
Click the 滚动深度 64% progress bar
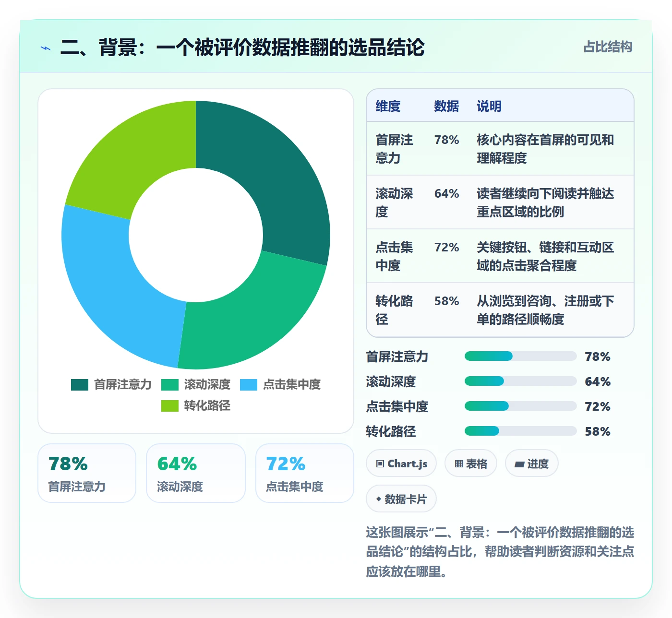[520, 381]
